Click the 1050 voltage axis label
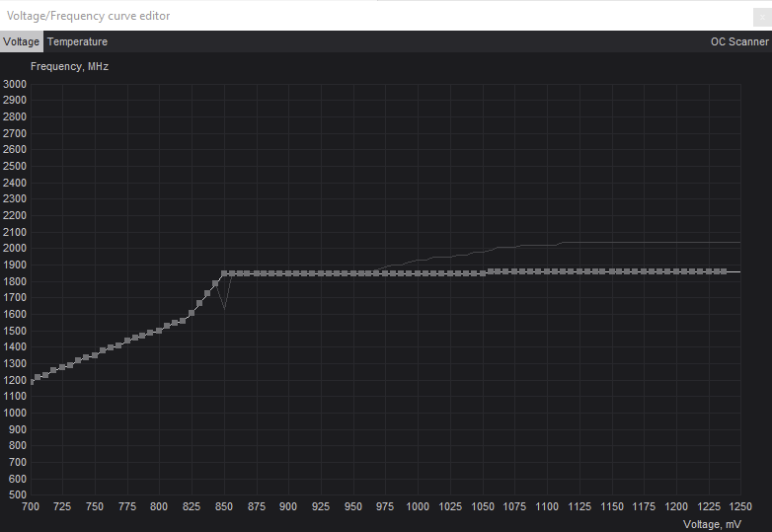 (483, 507)
